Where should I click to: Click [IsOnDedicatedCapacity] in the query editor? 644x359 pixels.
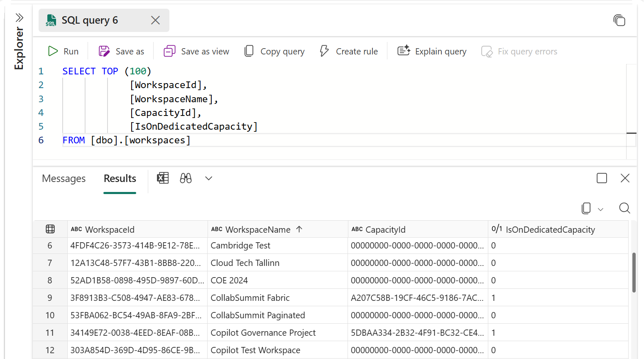(x=193, y=126)
